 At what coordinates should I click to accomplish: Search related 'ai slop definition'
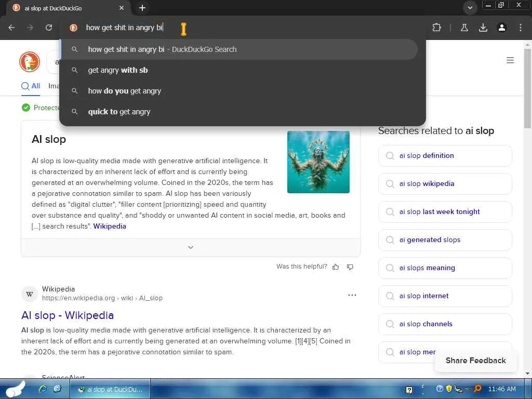(445, 156)
